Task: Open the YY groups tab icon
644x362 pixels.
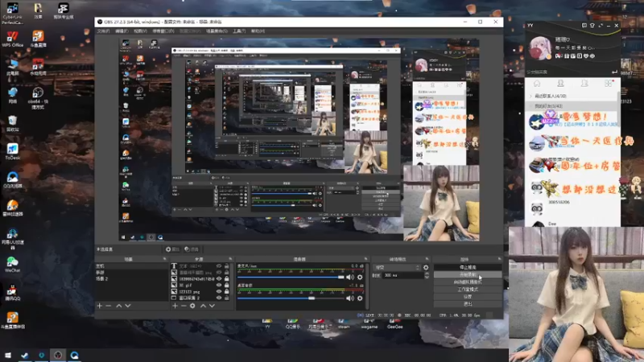Action: pos(584,84)
